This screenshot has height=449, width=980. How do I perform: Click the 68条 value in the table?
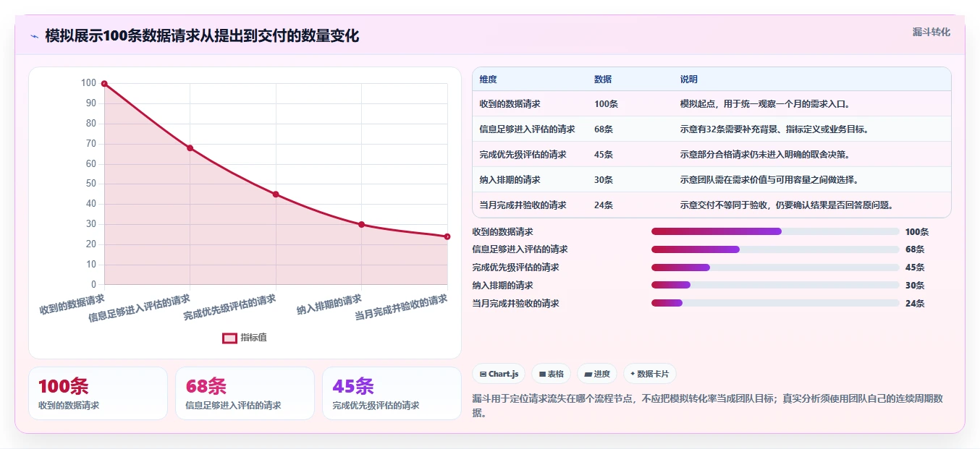604,129
